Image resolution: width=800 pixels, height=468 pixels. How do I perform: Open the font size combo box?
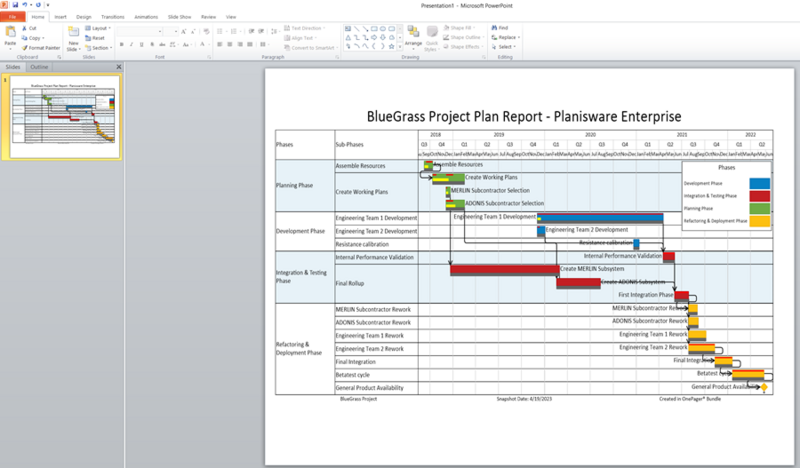click(171, 32)
